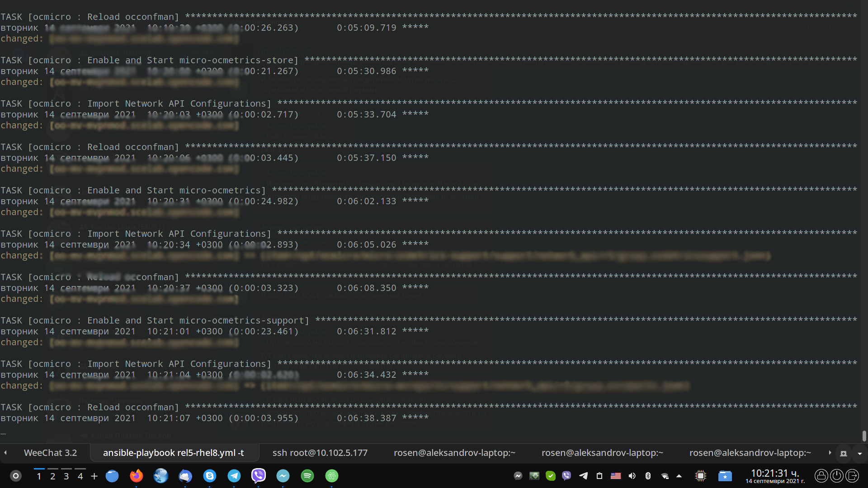Image resolution: width=868 pixels, height=488 pixels.
Task: Expand hidden system tray icons
Action: tap(679, 476)
